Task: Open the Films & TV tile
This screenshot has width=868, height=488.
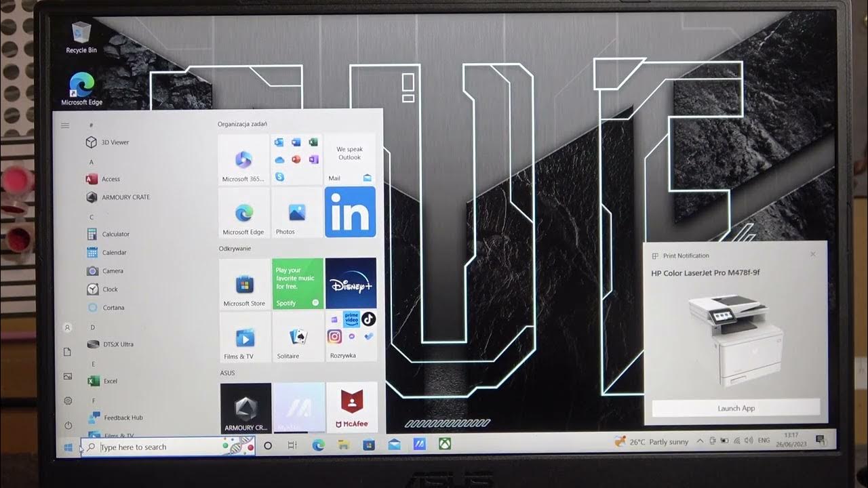Action: point(245,337)
